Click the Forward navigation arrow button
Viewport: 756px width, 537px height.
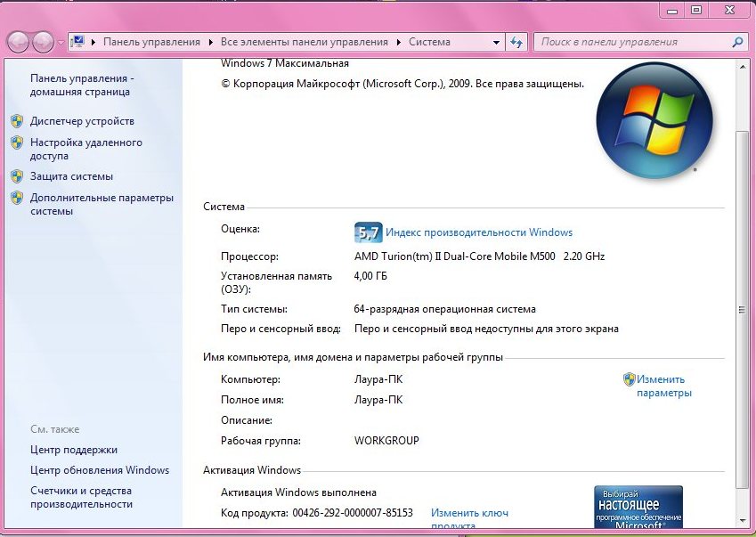pos(43,42)
